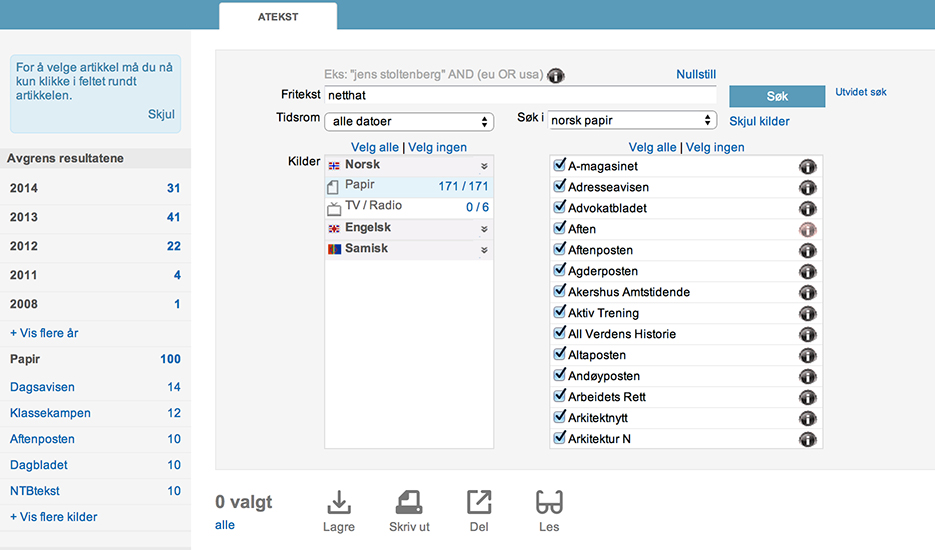Image resolution: width=935 pixels, height=550 pixels.
Task: Click the Skriv ut printer icon
Action: click(x=410, y=502)
